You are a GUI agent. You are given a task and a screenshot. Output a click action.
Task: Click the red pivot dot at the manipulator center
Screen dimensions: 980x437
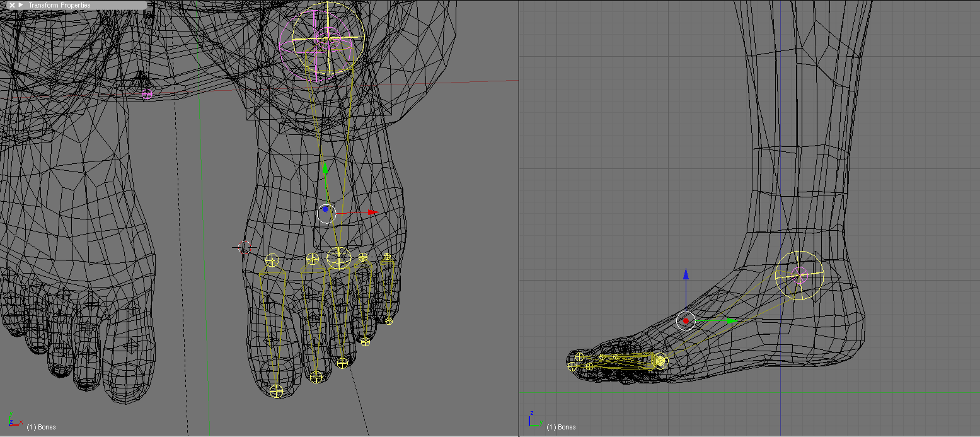tap(685, 320)
